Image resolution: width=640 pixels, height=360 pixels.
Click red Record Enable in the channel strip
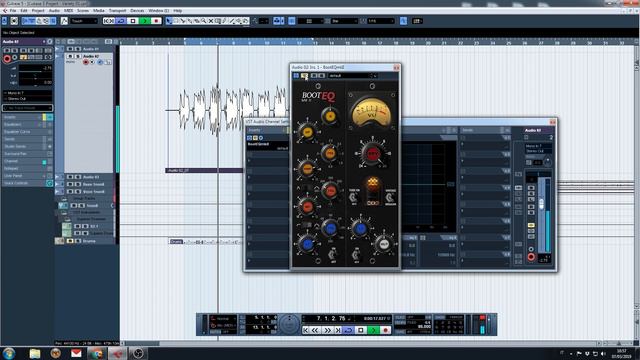tap(531, 257)
